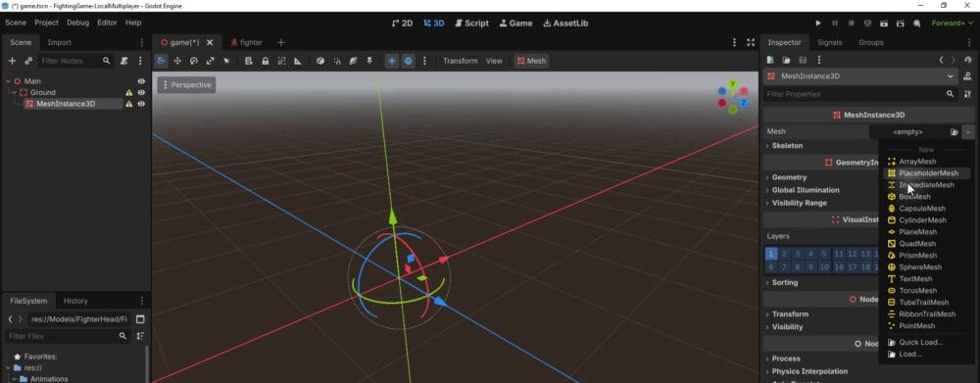The height and width of the screenshot is (383, 980).
Task: Open the Forward+ renderer dropdown
Action: pos(952,24)
